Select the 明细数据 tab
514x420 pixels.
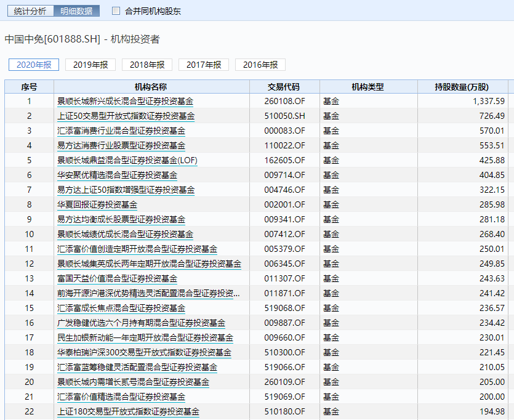point(76,11)
